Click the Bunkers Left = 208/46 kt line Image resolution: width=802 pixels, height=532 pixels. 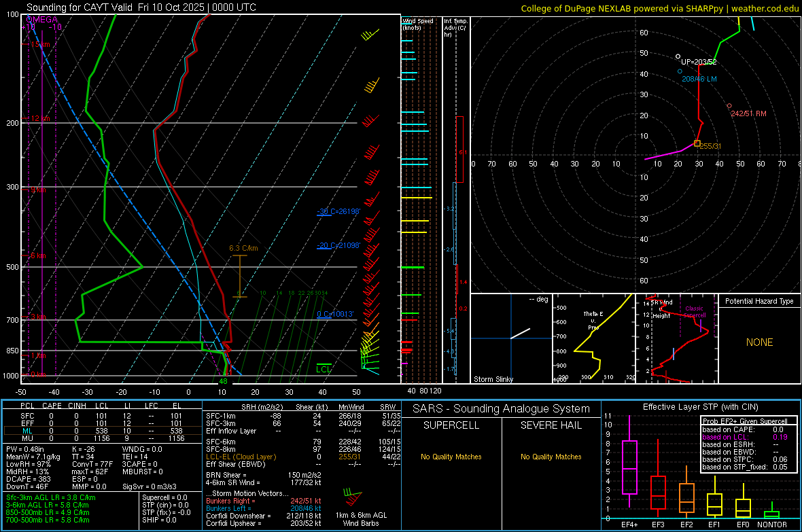(x=264, y=508)
